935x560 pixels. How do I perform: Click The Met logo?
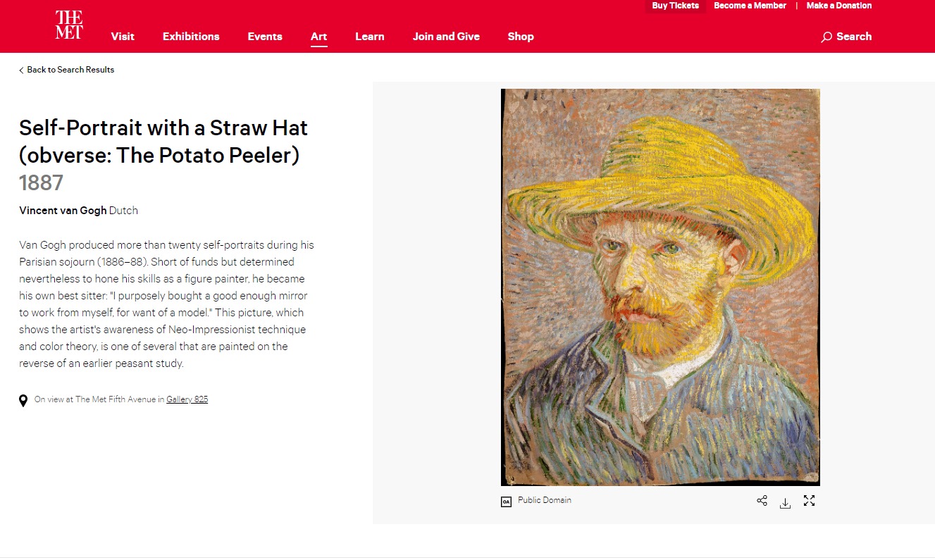tap(69, 25)
